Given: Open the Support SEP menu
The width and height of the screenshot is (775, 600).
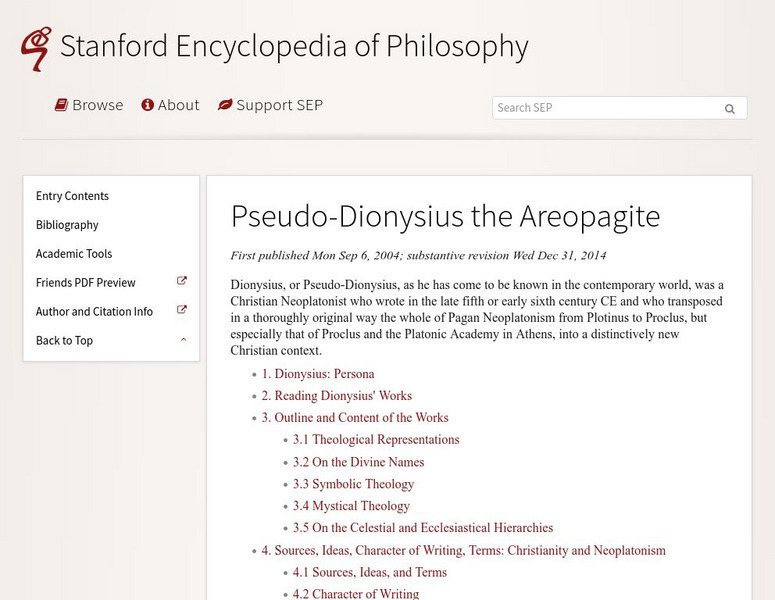Looking at the screenshot, I should [x=270, y=105].
